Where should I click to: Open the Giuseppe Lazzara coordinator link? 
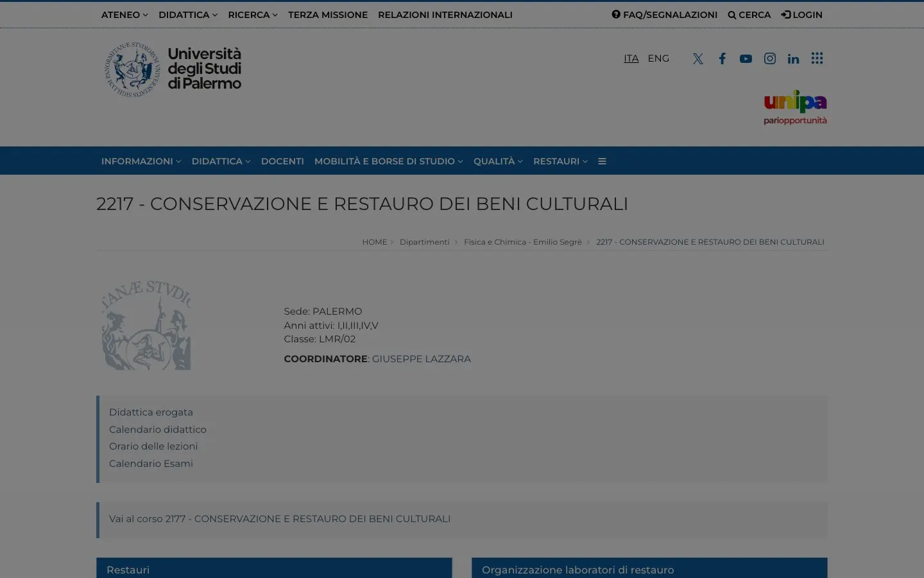(422, 359)
